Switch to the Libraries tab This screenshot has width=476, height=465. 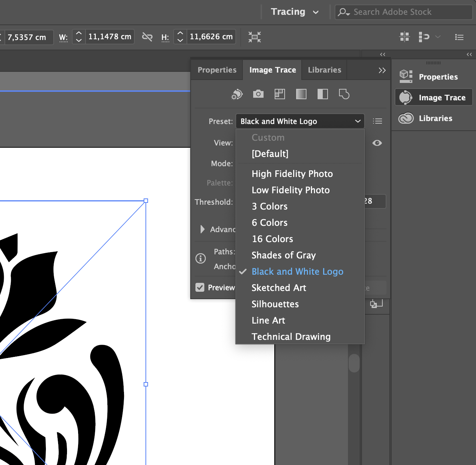pyautogui.click(x=324, y=70)
